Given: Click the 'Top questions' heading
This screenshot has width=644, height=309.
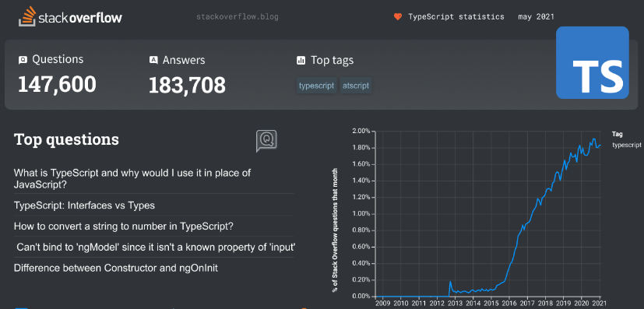Looking at the screenshot, I should (x=66, y=139).
